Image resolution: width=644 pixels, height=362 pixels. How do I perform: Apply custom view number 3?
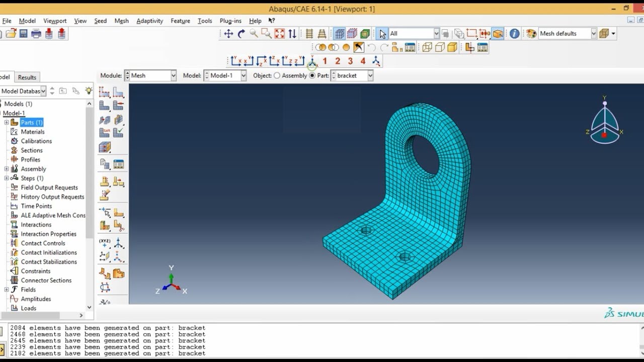pyautogui.click(x=350, y=61)
